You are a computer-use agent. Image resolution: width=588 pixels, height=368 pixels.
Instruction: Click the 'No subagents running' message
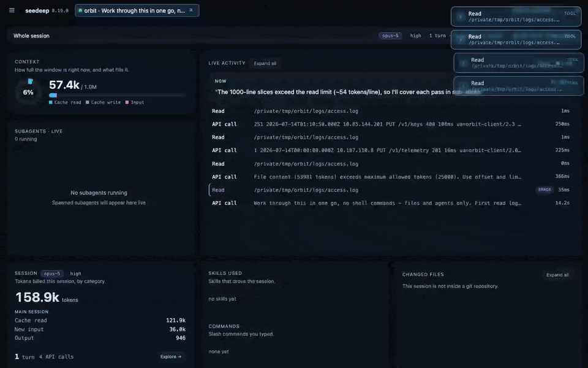(x=99, y=193)
